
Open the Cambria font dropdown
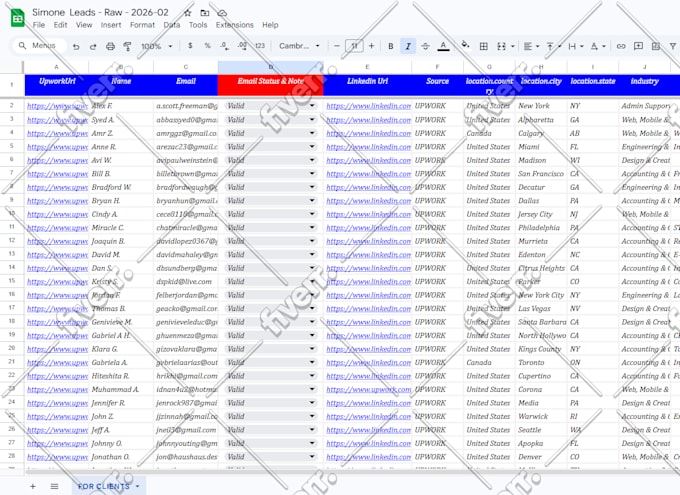299,46
